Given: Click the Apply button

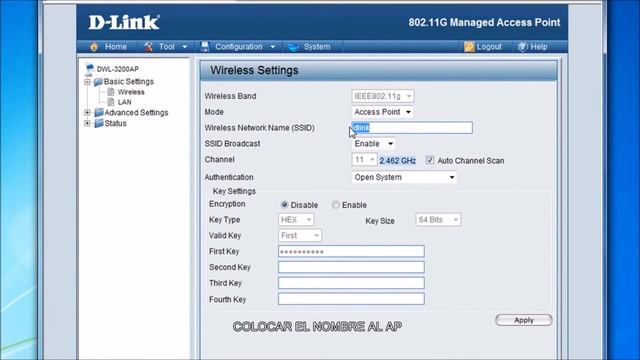Looking at the screenshot, I should 524,320.
